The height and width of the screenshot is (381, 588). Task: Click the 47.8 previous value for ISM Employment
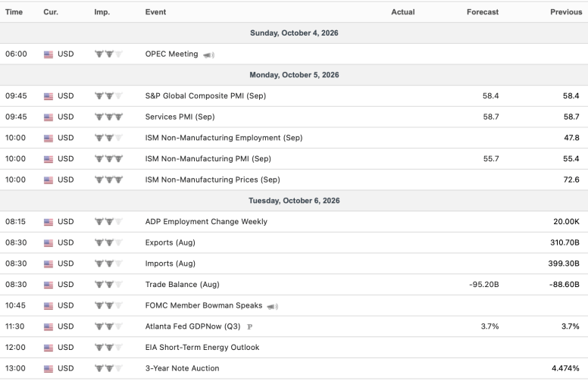(571, 138)
